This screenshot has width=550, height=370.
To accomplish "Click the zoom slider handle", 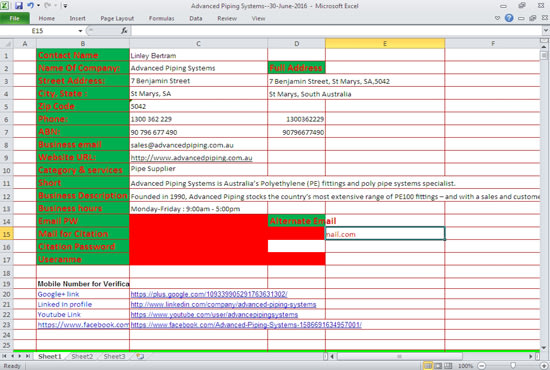I will pyautogui.click(x=513, y=366).
